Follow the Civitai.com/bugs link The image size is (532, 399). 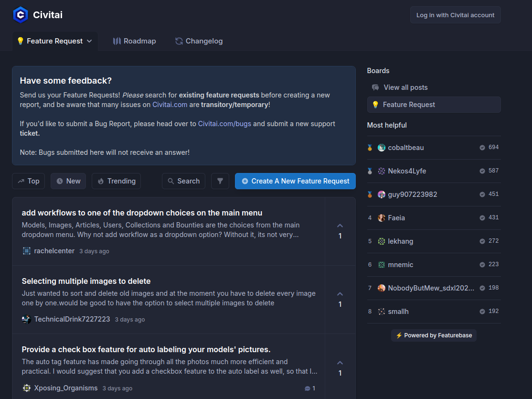coord(224,124)
